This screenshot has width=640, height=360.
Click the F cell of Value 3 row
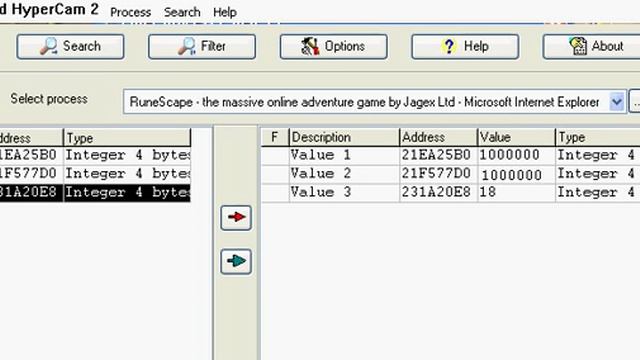click(x=275, y=193)
